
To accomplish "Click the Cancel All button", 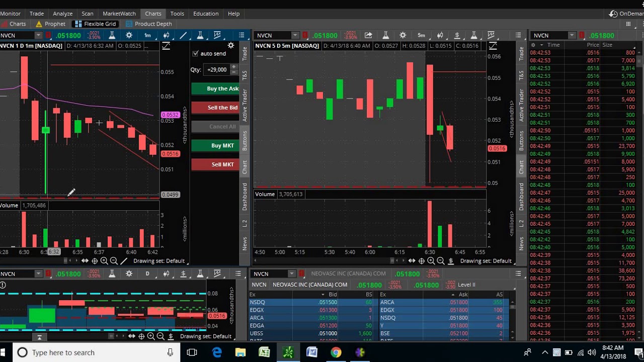I will 215,127.
